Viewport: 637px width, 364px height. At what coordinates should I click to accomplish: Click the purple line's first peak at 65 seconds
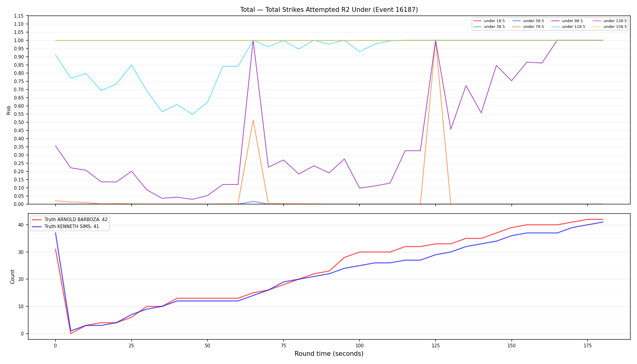[x=253, y=41]
